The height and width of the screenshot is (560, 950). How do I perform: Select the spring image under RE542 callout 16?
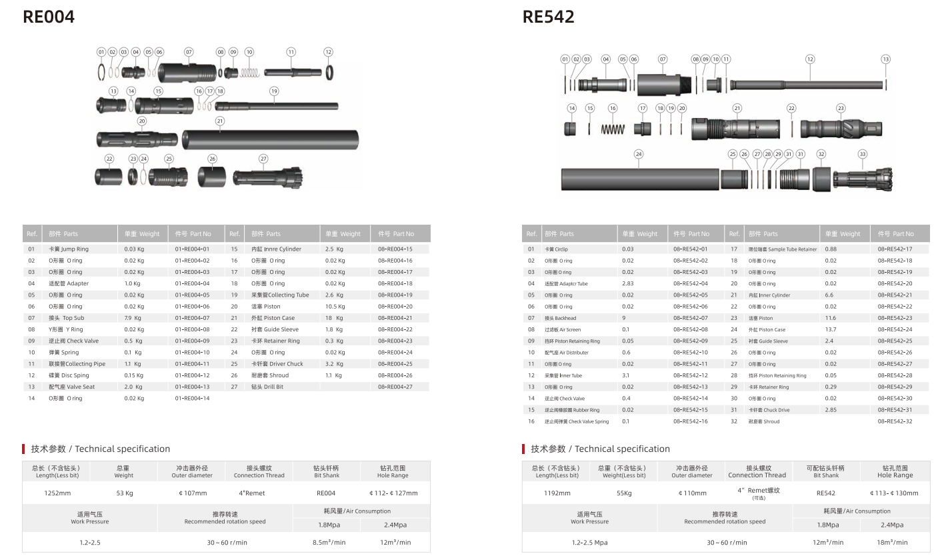pos(613,129)
